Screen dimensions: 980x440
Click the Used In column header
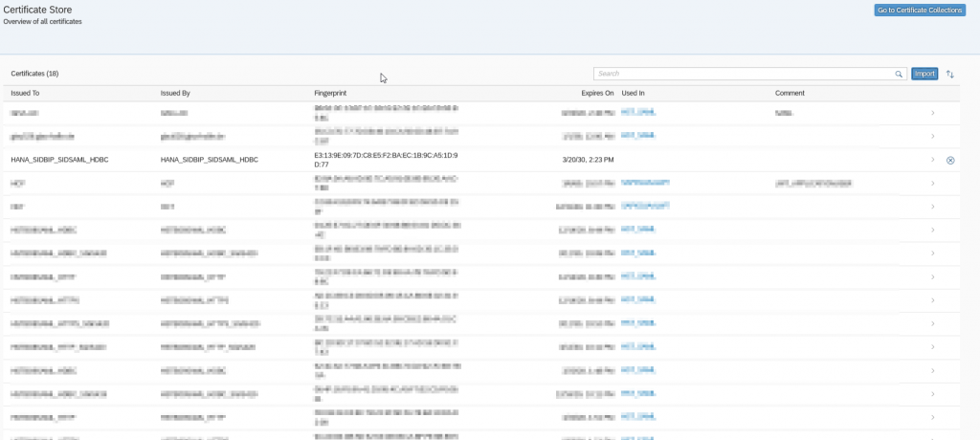pos(634,93)
